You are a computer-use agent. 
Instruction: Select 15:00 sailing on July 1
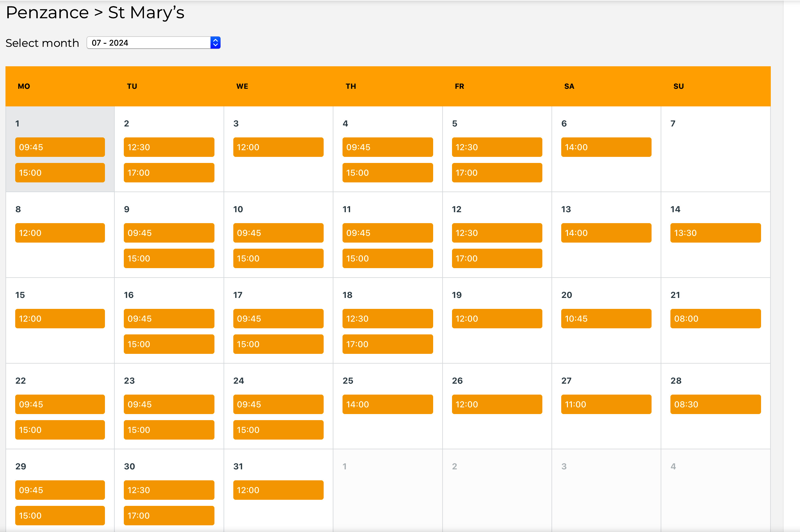click(x=60, y=173)
